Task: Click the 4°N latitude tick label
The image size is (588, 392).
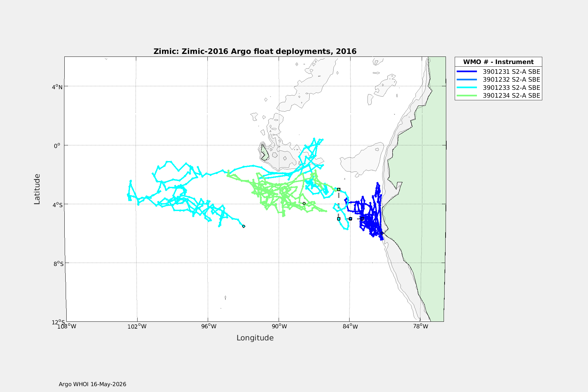Action: (x=58, y=87)
